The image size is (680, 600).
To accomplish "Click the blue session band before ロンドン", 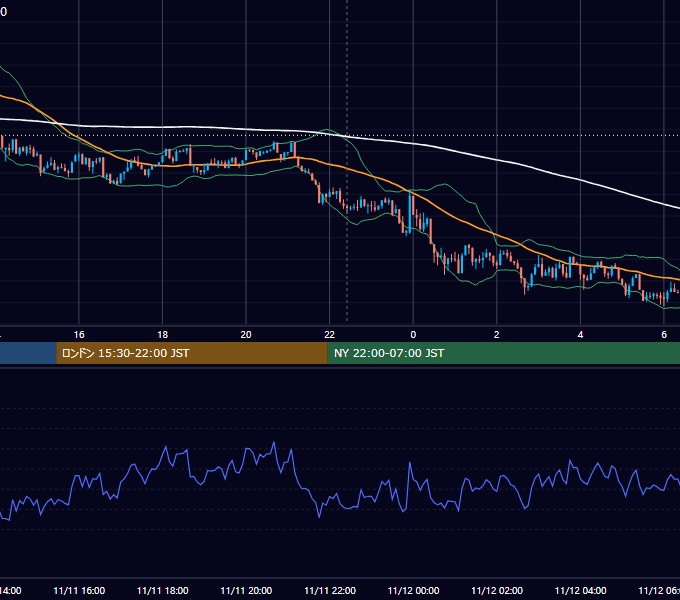I will tap(28, 353).
